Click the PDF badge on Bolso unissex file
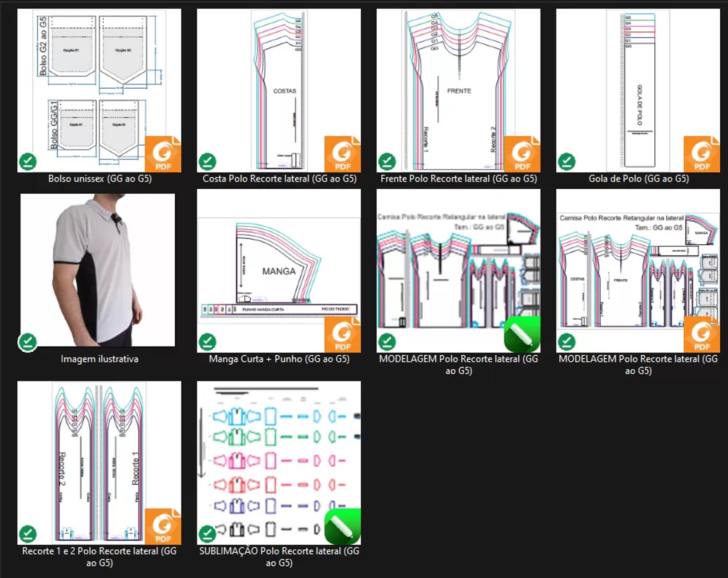Viewport: 728px width, 578px height. tap(162, 154)
